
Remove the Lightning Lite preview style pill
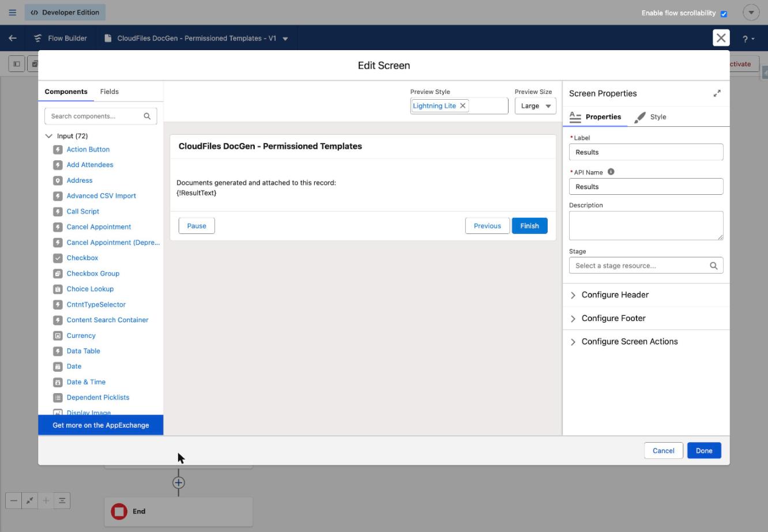[462, 106]
